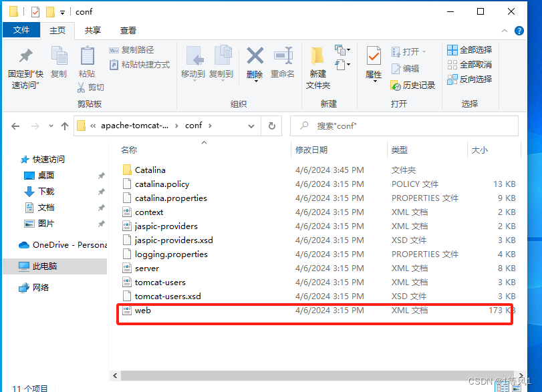Viewport: 542px width, 392px height.
Task: Open Pictures (图片) in sidebar
Action: point(39,224)
